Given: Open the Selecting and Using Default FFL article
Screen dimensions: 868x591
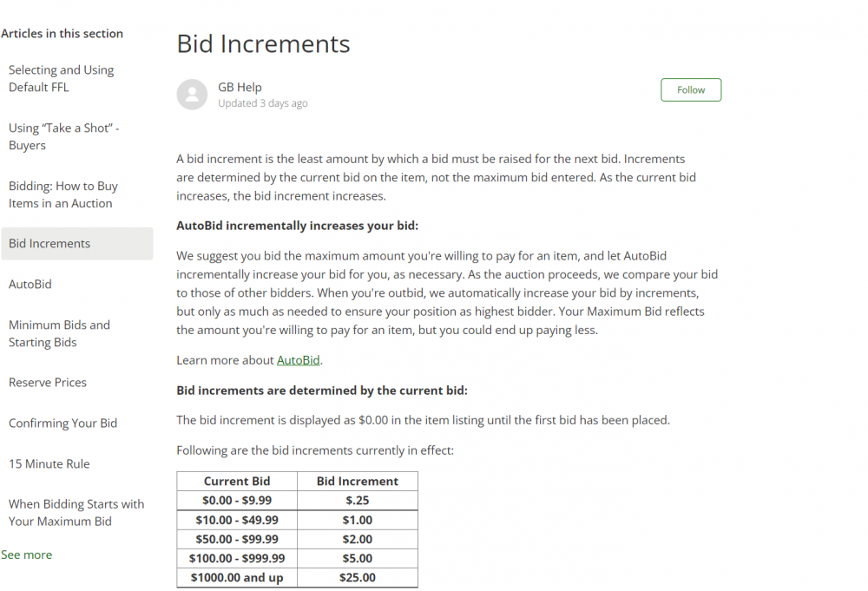Looking at the screenshot, I should coord(62,79).
